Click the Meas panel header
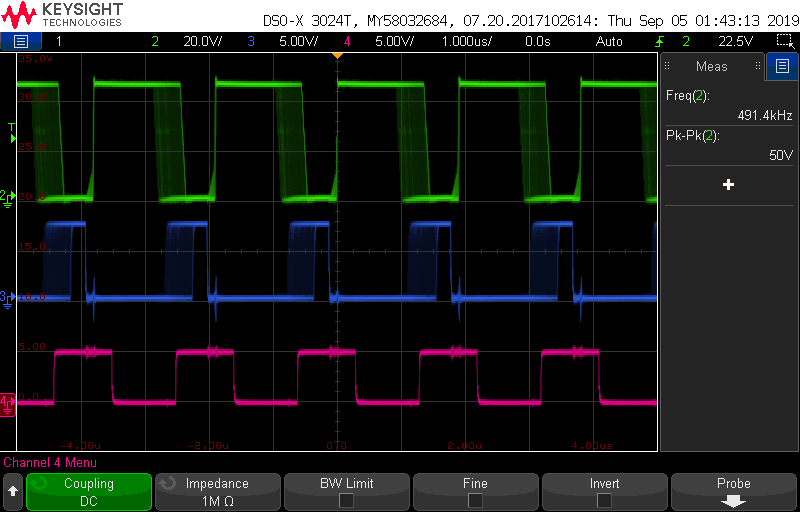Image resolution: width=800 pixels, height=512 pixels. 712,66
